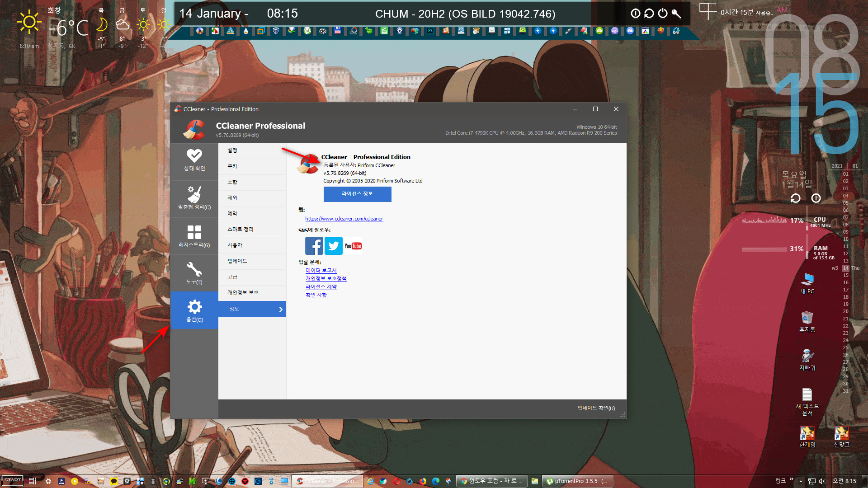Open the 새 텍스트 문서 desktop file
The height and width of the screenshot is (488, 868).
point(807,402)
